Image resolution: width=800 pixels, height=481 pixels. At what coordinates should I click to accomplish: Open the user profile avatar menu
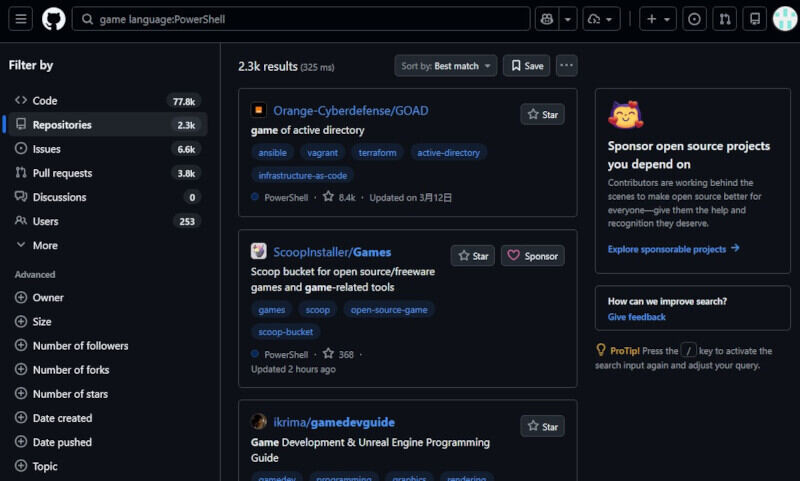[785, 19]
